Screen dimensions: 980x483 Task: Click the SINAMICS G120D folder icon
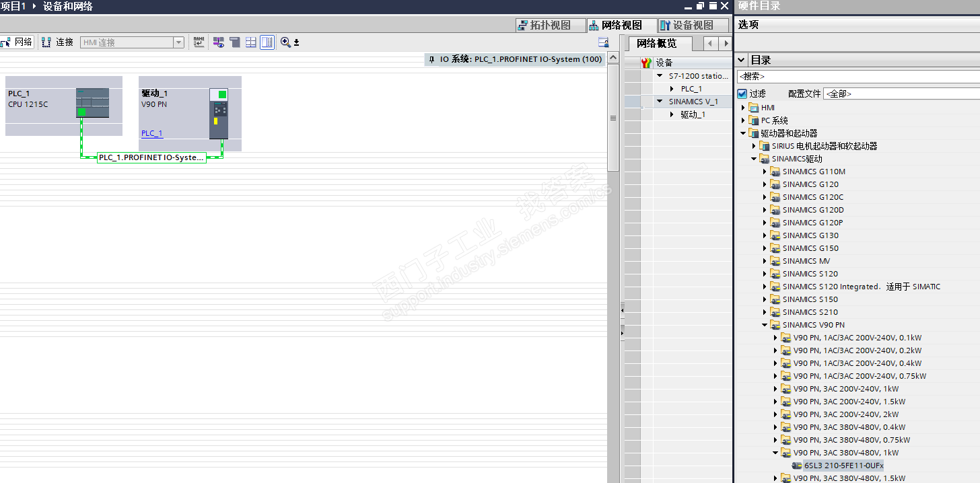pyautogui.click(x=775, y=210)
